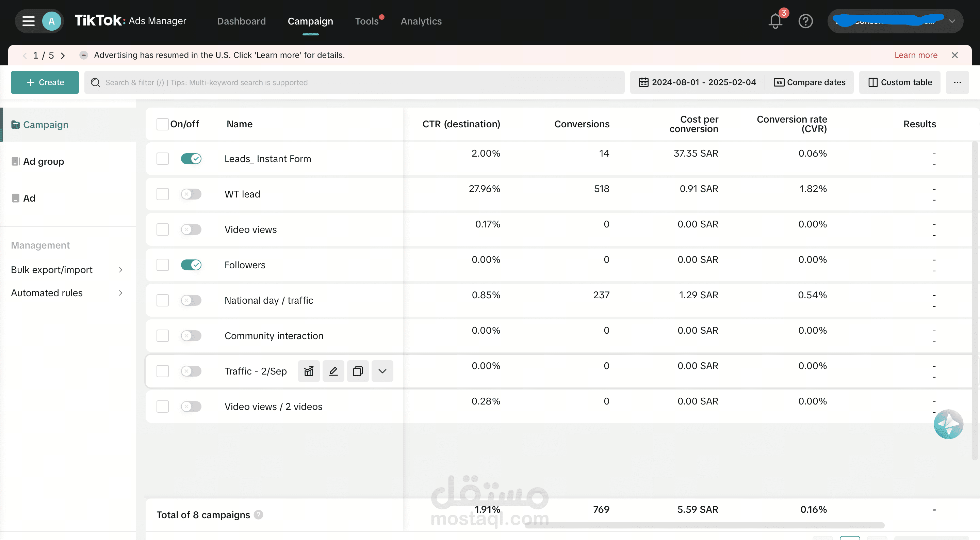Select the Video views / 2 videos checkbox
This screenshot has width=980, height=540.
pos(162,407)
